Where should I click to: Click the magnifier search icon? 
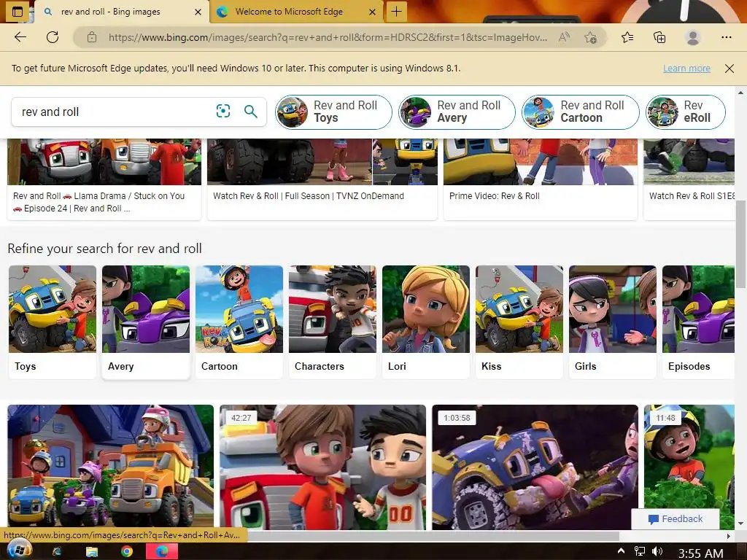(x=251, y=112)
